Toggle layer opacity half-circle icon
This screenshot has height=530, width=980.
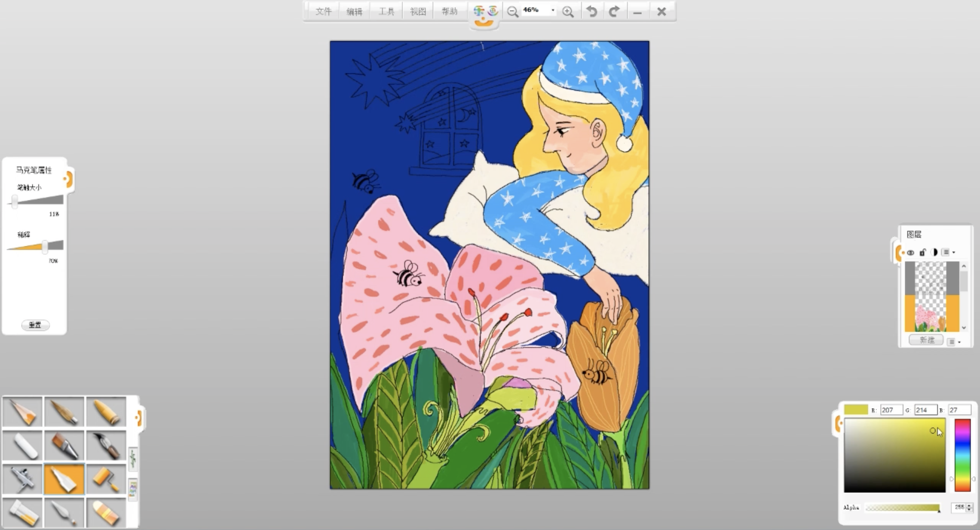pos(934,252)
